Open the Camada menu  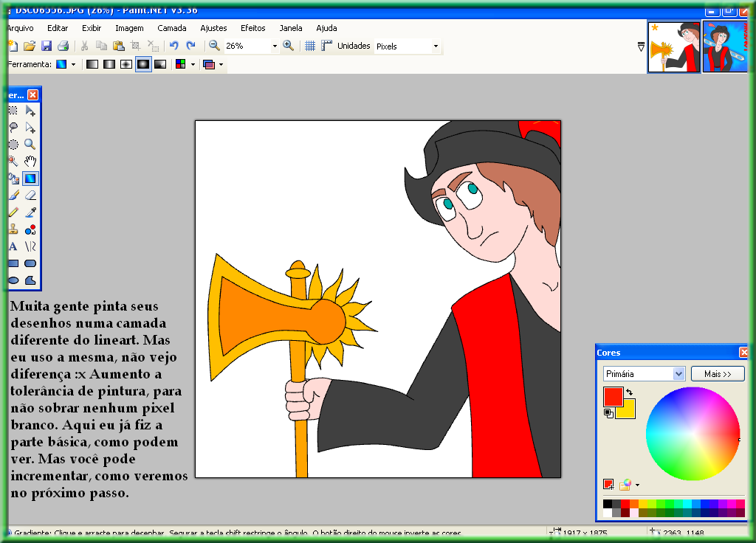pyautogui.click(x=172, y=28)
